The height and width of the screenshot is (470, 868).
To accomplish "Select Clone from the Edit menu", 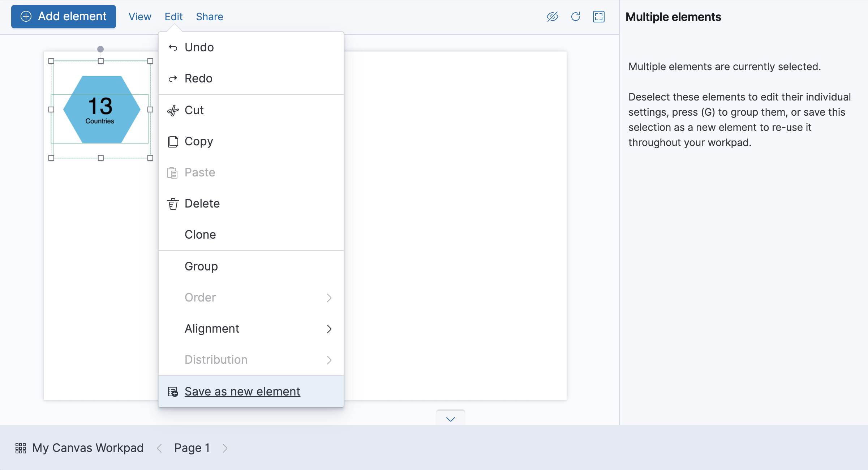I will [x=200, y=234].
